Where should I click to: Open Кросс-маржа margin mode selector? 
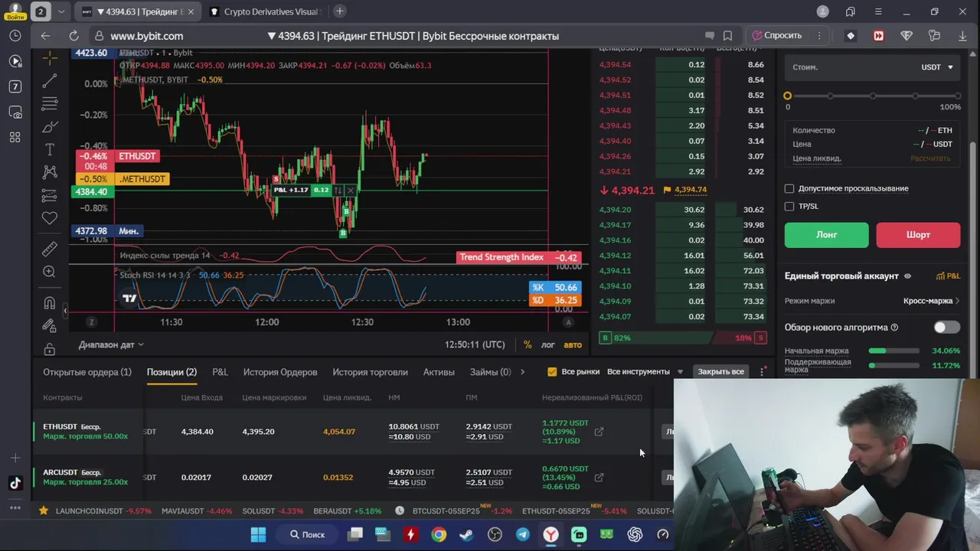pos(931,301)
